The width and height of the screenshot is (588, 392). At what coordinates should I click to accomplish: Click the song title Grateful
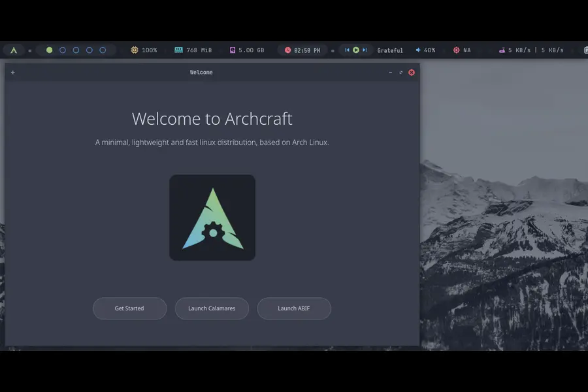(x=390, y=50)
